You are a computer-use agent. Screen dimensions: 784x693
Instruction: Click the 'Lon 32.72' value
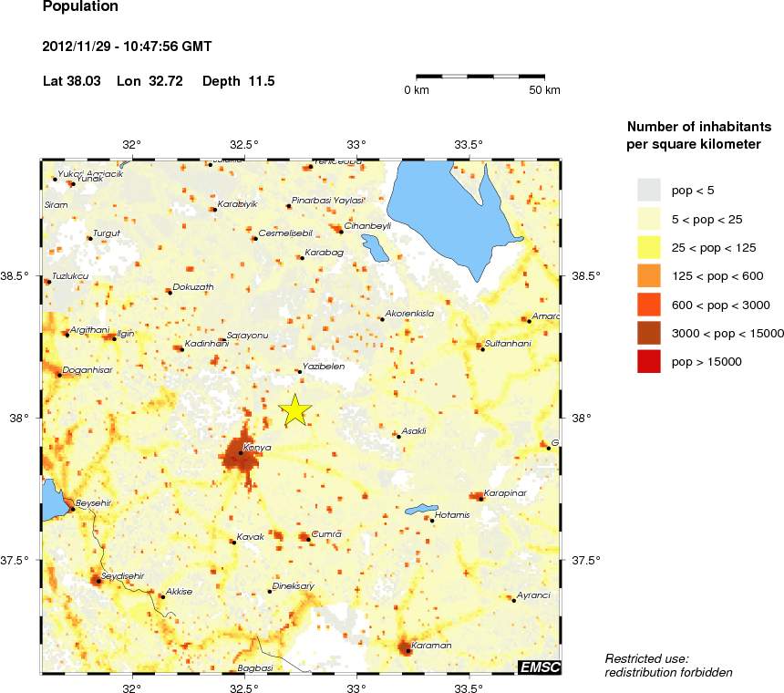(150, 81)
